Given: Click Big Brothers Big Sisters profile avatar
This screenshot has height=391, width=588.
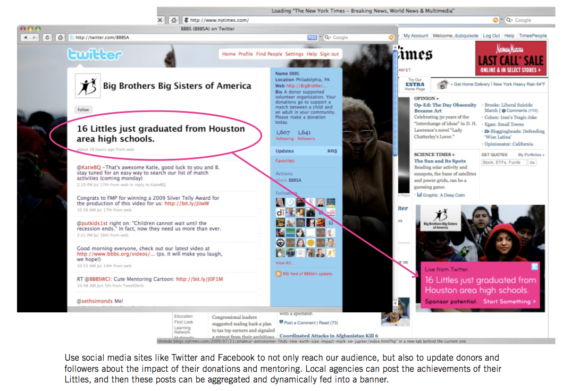Looking at the screenshot, I should pos(88,86).
